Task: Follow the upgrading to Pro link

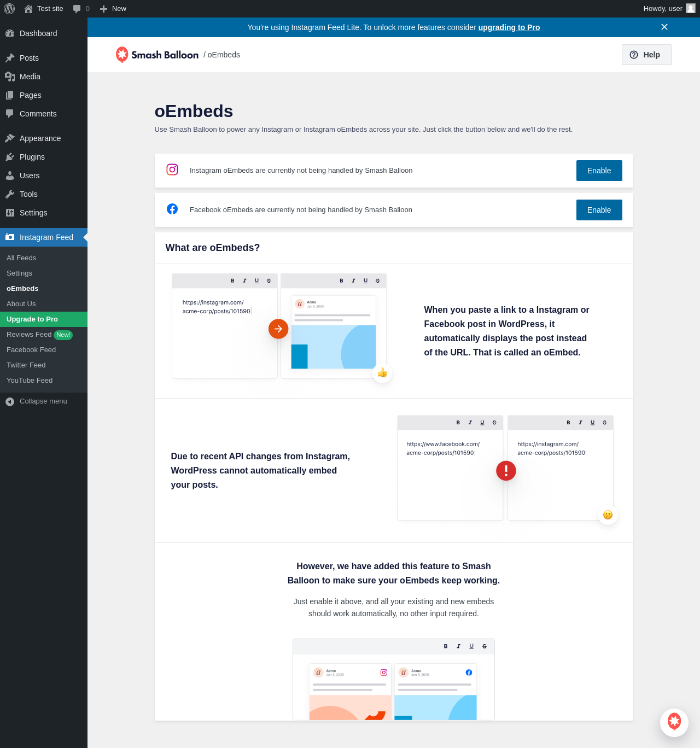Action: [509, 27]
